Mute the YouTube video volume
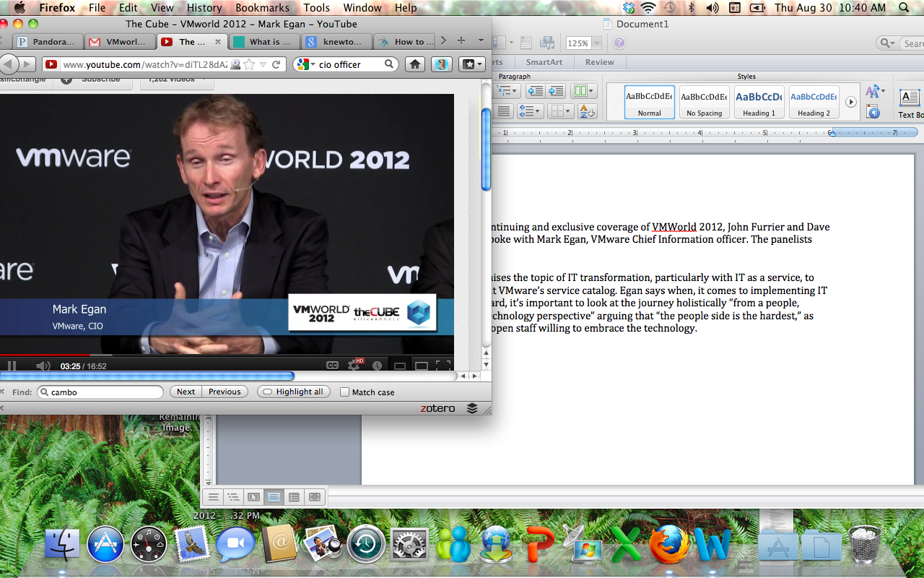 pyautogui.click(x=43, y=366)
